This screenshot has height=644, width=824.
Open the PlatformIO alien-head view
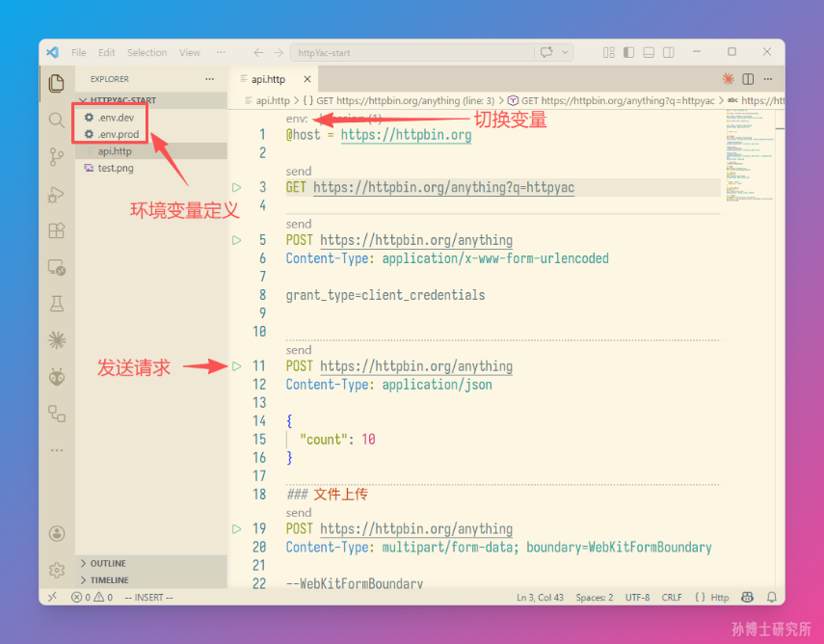click(x=57, y=377)
